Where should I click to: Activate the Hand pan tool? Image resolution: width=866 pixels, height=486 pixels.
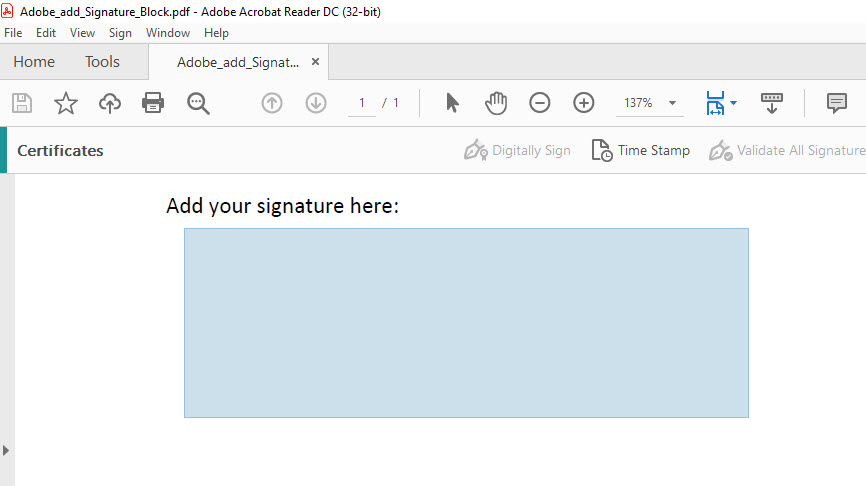click(x=496, y=103)
